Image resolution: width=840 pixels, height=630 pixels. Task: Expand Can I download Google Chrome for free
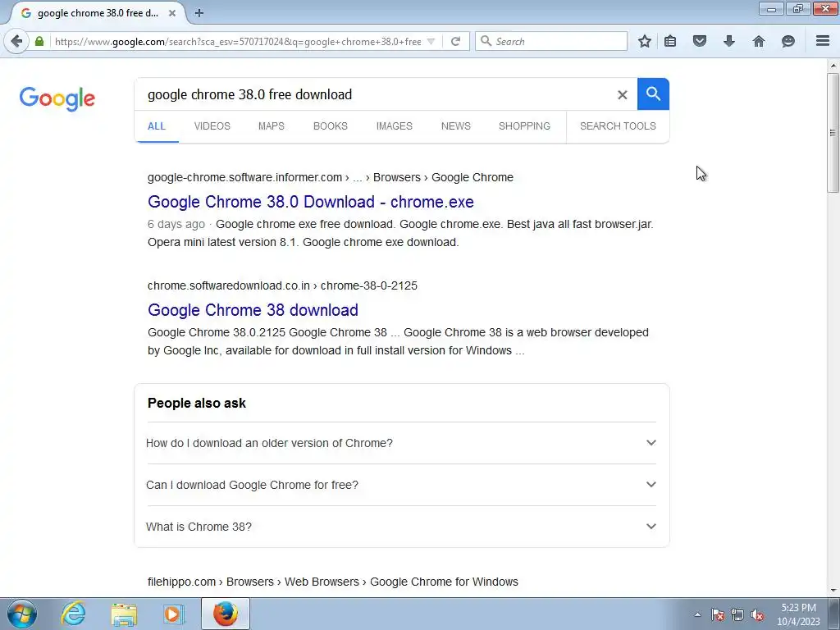401,485
